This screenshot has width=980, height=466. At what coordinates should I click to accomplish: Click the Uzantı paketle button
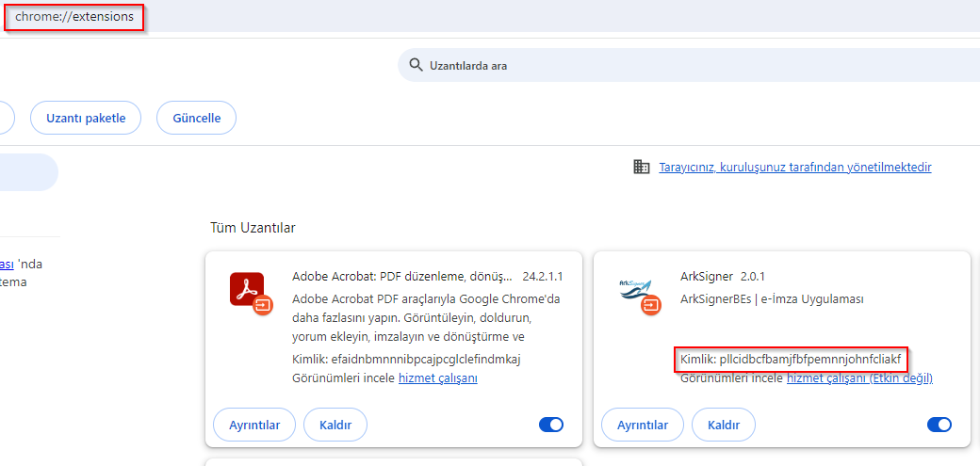pyautogui.click(x=86, y=118)
